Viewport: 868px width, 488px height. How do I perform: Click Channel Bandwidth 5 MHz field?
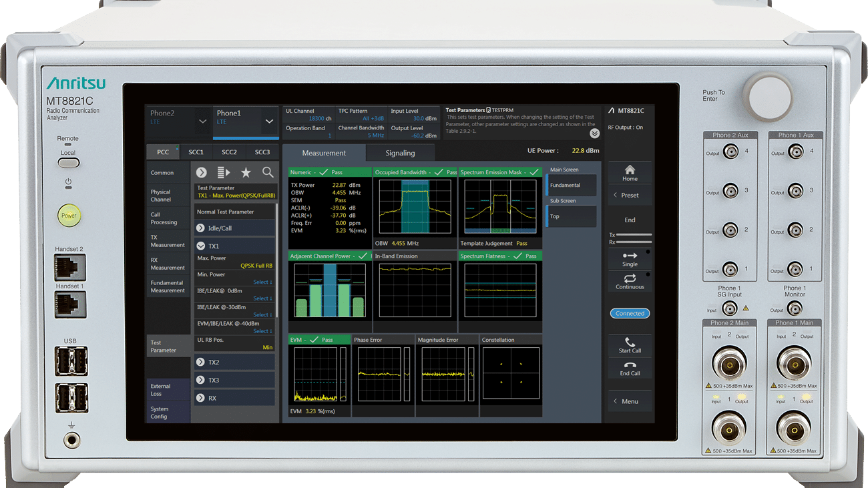(361, 132)
